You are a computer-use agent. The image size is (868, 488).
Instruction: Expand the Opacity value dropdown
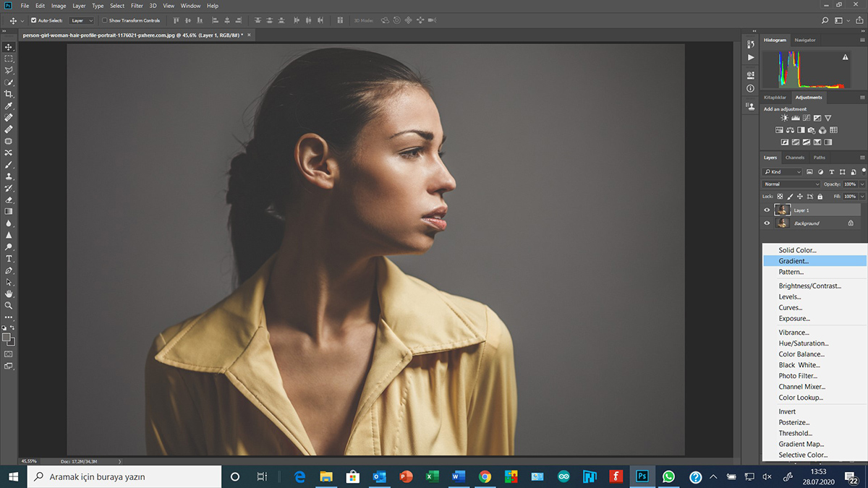pyautogui.click(x=862, y=184)
